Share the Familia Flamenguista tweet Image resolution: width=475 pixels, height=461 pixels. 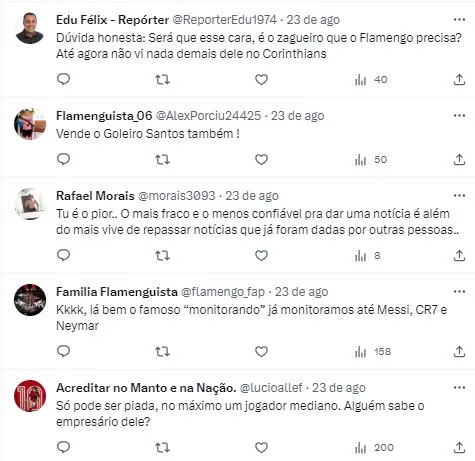pos(459,351)
